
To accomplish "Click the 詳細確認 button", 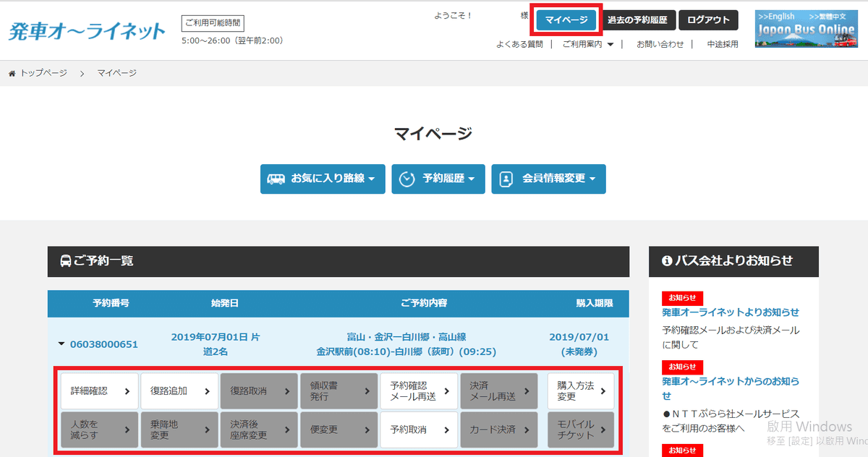I will click(99, 391).
